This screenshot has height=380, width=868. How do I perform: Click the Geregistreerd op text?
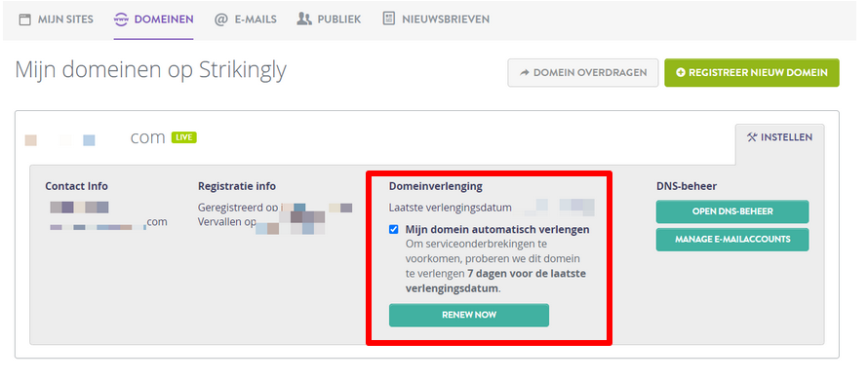coord(238,208)
